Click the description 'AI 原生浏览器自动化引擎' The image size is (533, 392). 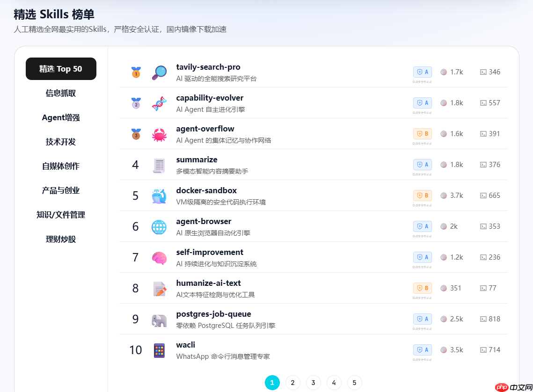pyautogui.click(x=213, y=233)
